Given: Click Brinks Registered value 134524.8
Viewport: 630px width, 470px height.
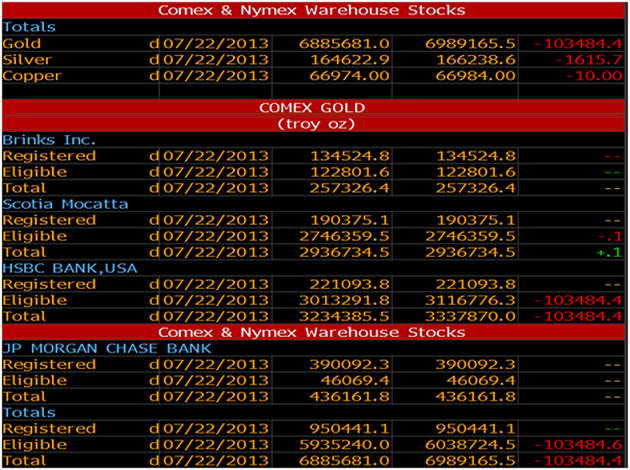Looking at the screenshot, I should pos(350,156).
